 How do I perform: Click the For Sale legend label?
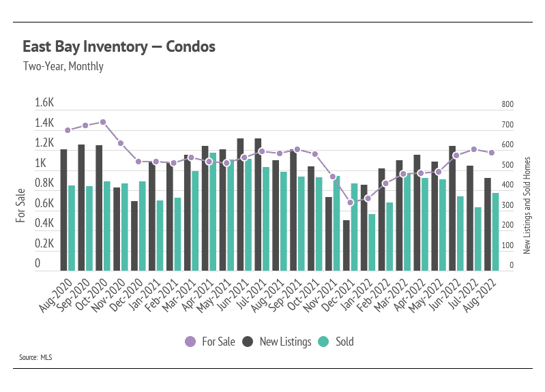(x=219, y=342)
